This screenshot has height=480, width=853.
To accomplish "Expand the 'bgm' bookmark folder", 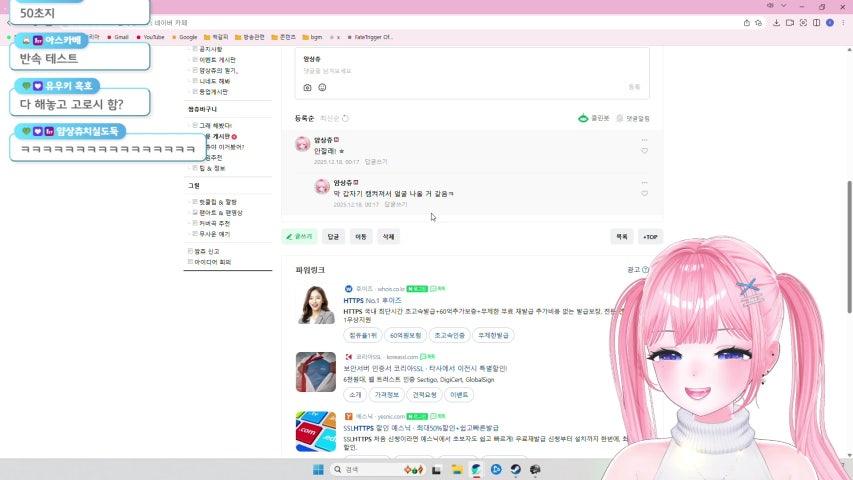I will coord(313,37).
